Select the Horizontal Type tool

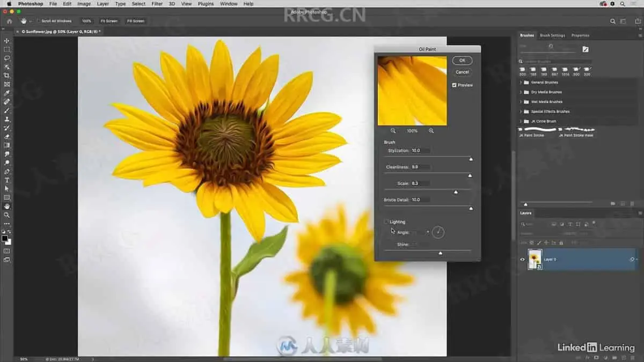6,180
